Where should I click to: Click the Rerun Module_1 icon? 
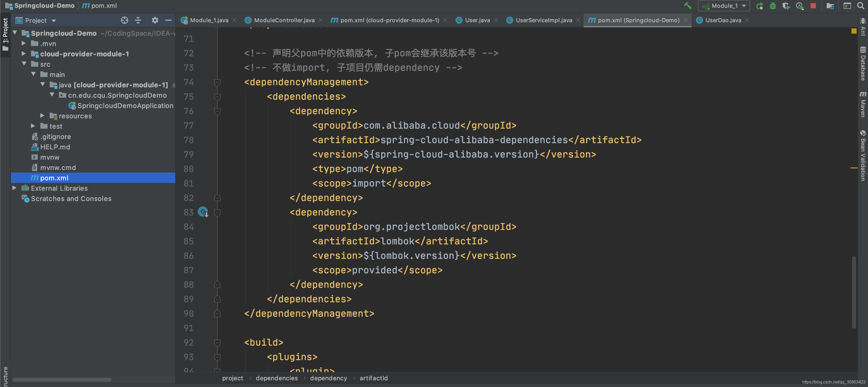759,6
